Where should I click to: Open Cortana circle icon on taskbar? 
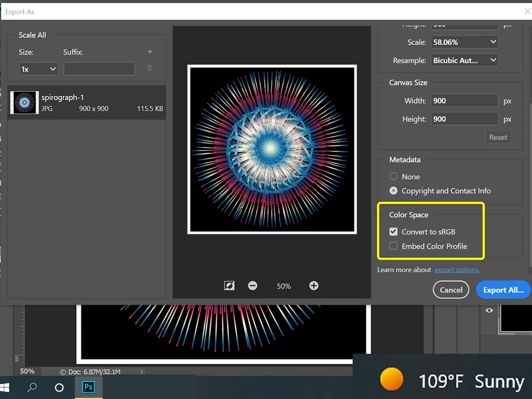coord(60,387)
